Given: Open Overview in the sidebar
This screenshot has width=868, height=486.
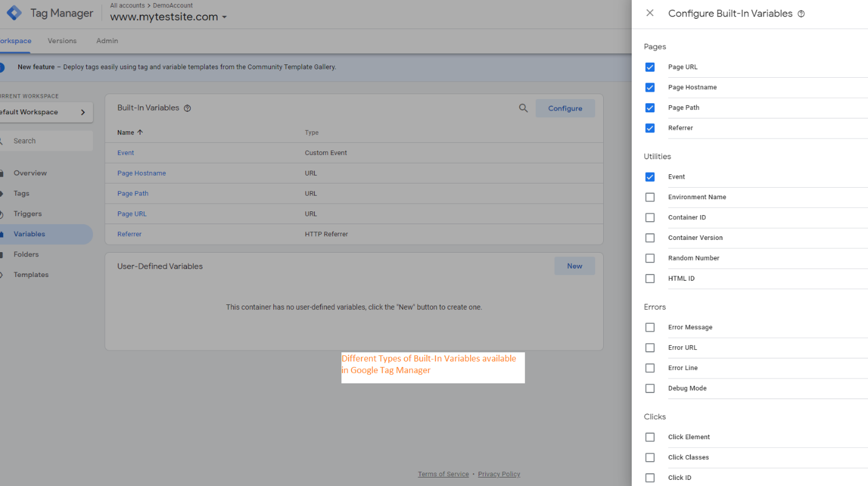Looking at the screenshot, I should 30,173.
